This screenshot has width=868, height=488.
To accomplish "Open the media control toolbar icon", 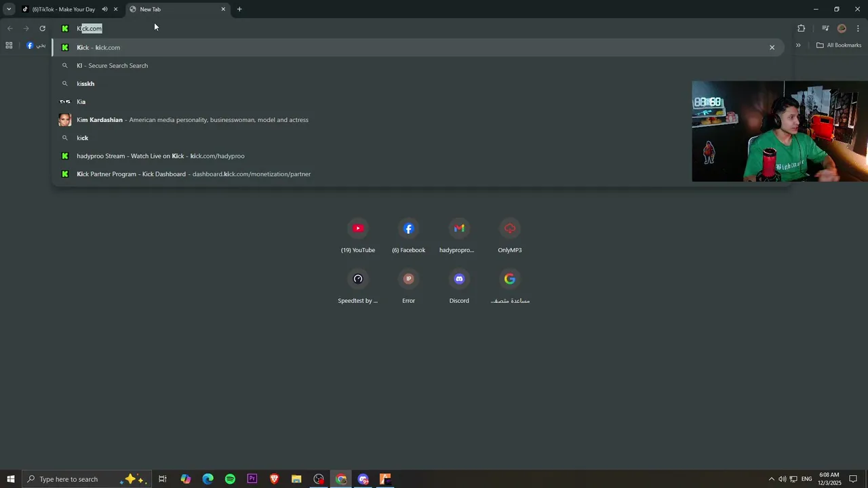I will pyautogui.click(x=825, y=28).
